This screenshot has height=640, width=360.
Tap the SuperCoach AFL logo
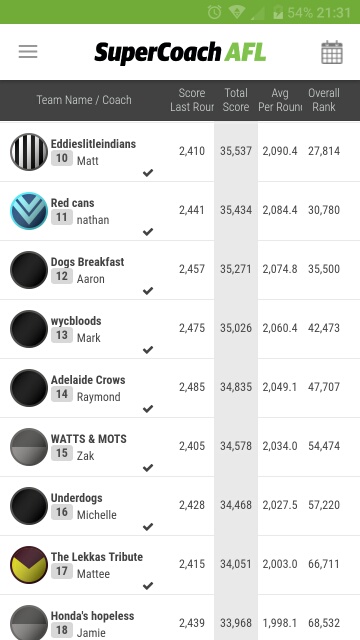click(180, 53)
